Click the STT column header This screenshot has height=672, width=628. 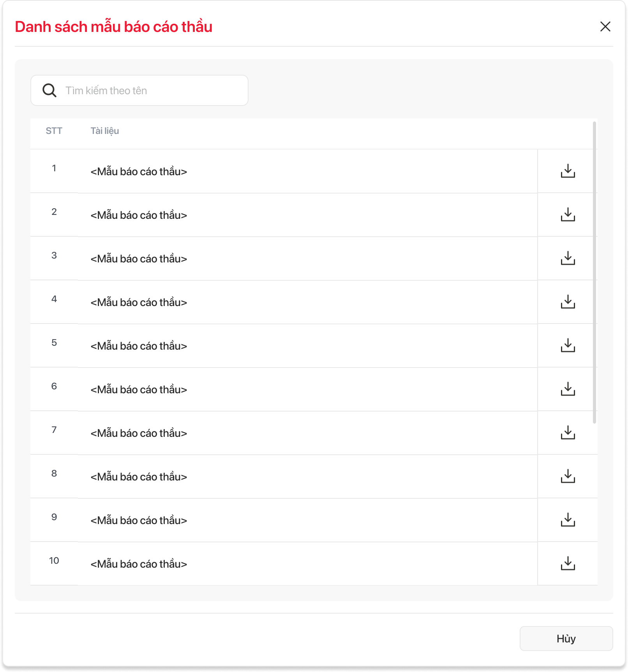click(54, 131)
